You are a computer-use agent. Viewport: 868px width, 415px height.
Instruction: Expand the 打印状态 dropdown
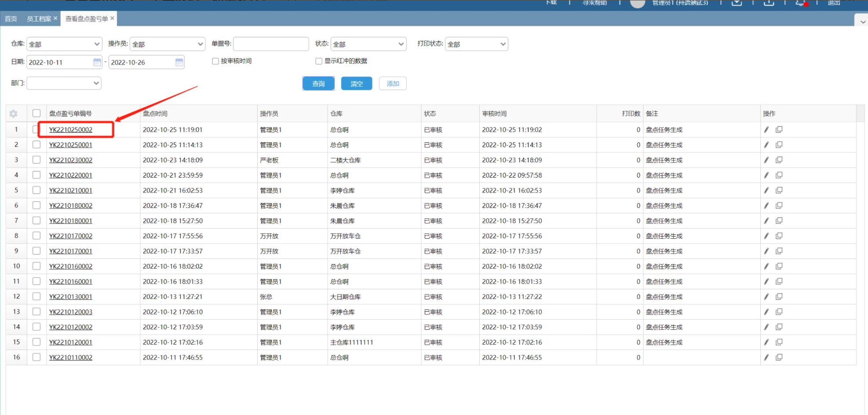point(476,44)
